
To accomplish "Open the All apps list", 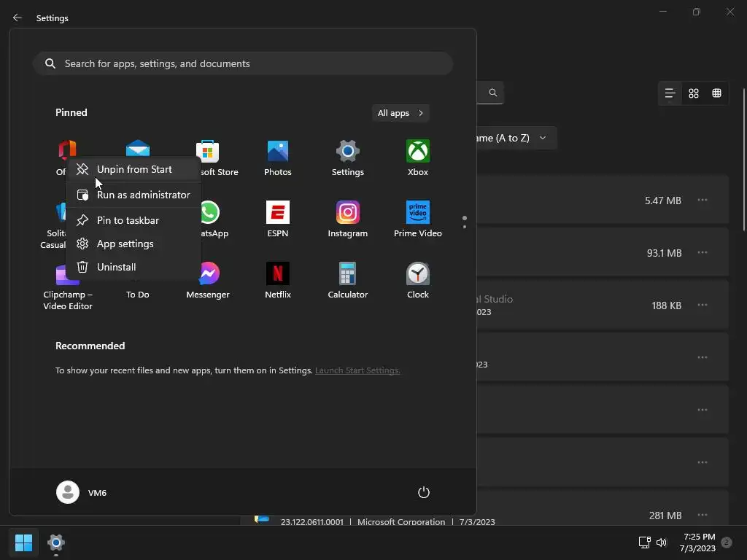I will click(400, 113).
